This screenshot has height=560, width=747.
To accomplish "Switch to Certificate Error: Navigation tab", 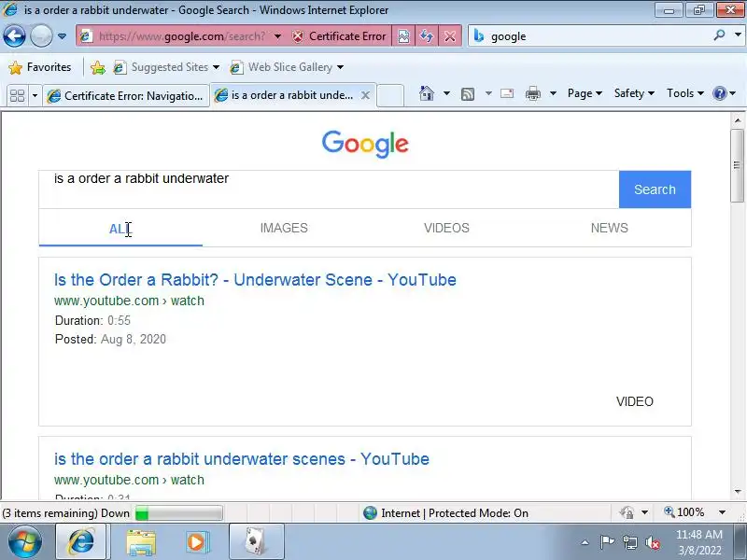I will pyautogui.click(x=126, y=96).
